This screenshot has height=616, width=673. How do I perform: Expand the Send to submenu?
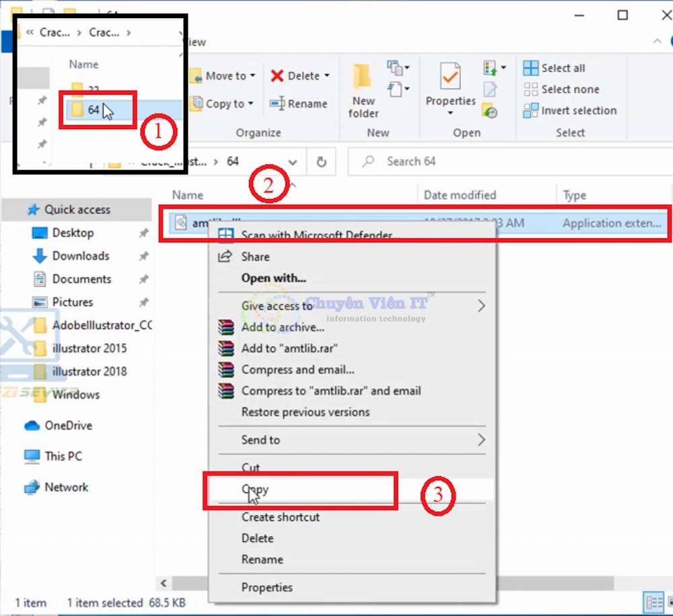260,440
